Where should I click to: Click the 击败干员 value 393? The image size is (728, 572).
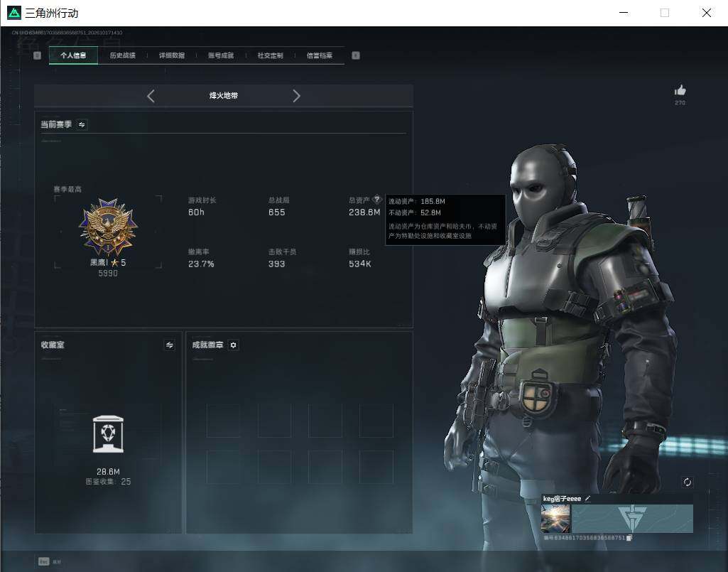coord(277,264)
